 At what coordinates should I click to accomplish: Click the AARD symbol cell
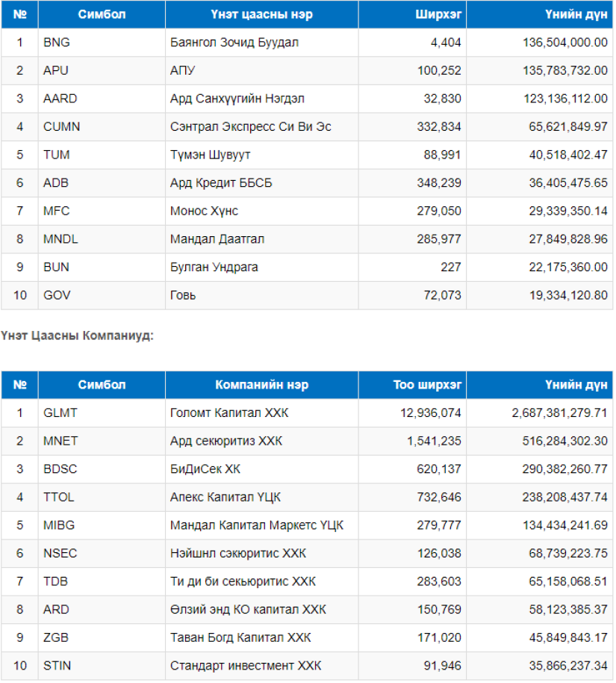[102, 99]
